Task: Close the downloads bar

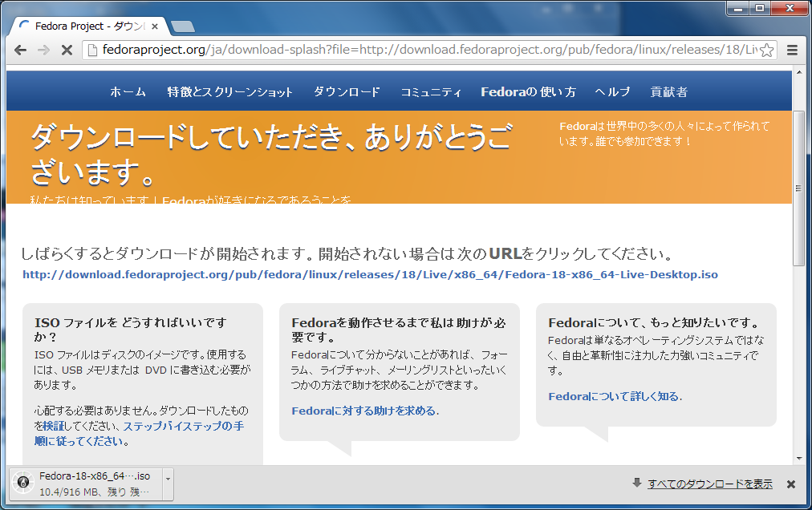Action: [x=791, y=484]
